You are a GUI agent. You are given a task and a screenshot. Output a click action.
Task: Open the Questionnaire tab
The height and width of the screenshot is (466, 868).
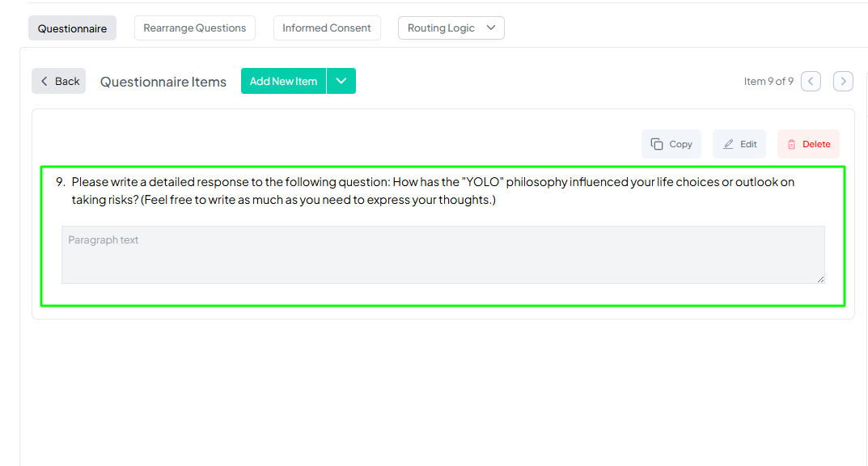coord(72,28)
